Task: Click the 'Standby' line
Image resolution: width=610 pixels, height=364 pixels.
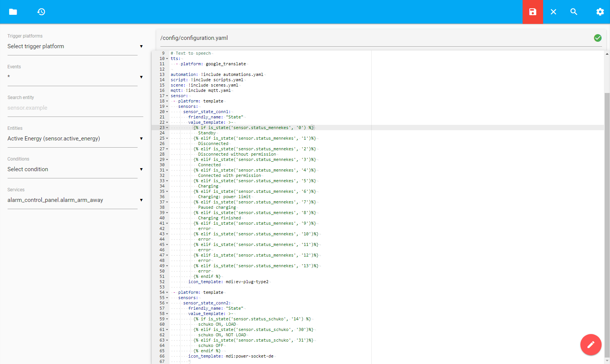Action: tap(207, 133)
